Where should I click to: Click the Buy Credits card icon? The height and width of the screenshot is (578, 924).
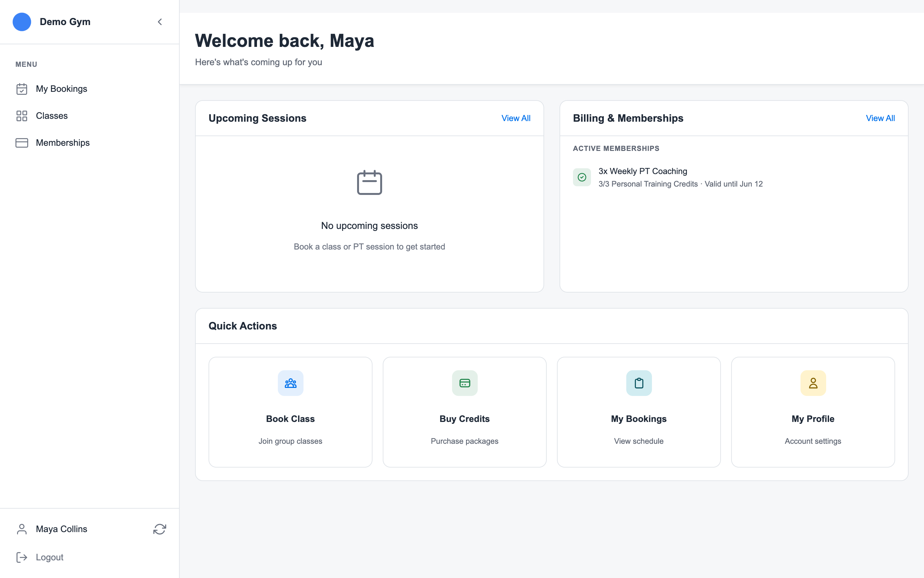tap(465, 383)
